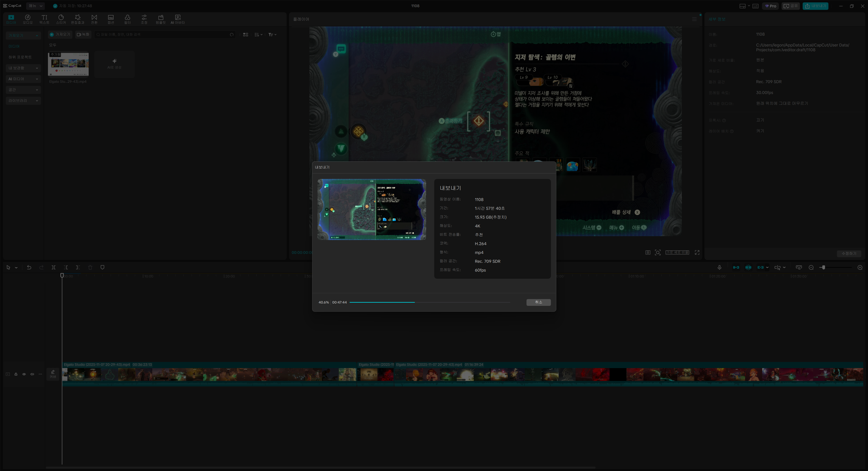Screen dimensions: 868x471
Task: Click the timeline zoom slider handle
Action: click(x=823, y=267)
